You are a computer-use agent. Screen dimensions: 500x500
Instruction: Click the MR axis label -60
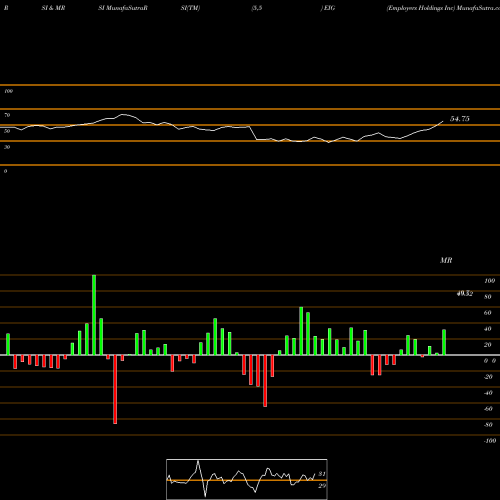[488, 409]
